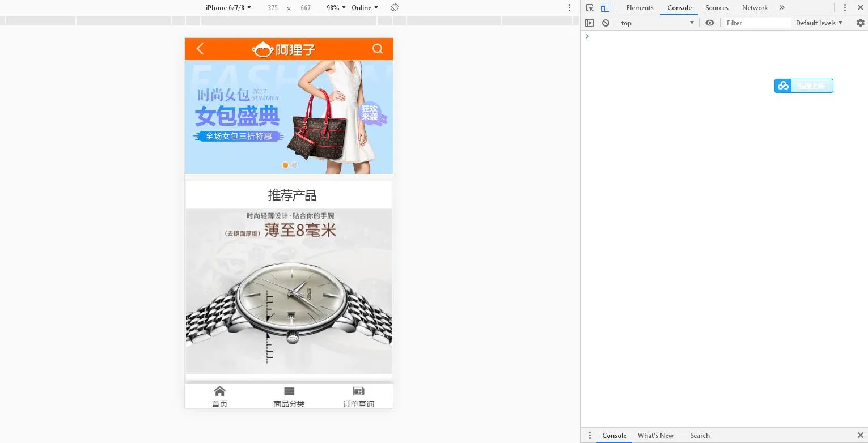This screenshot has height=443, width=868.
Task: Open the Online throttling dropdown
Action: [365, 7]
